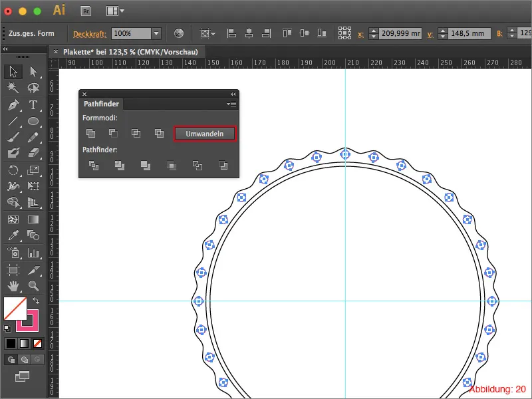532x399 pixels.
Task: Close the Plakette document tab
Action: coord(56,52)
